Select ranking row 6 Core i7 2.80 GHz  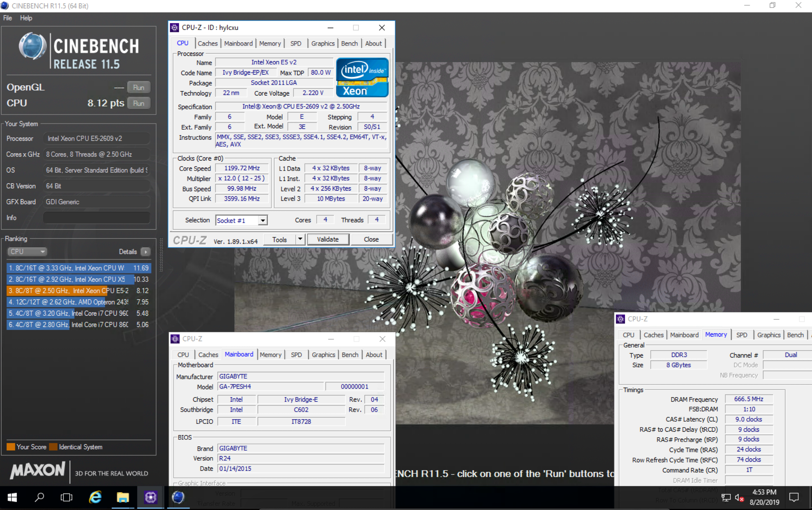(x=78, y=325)
